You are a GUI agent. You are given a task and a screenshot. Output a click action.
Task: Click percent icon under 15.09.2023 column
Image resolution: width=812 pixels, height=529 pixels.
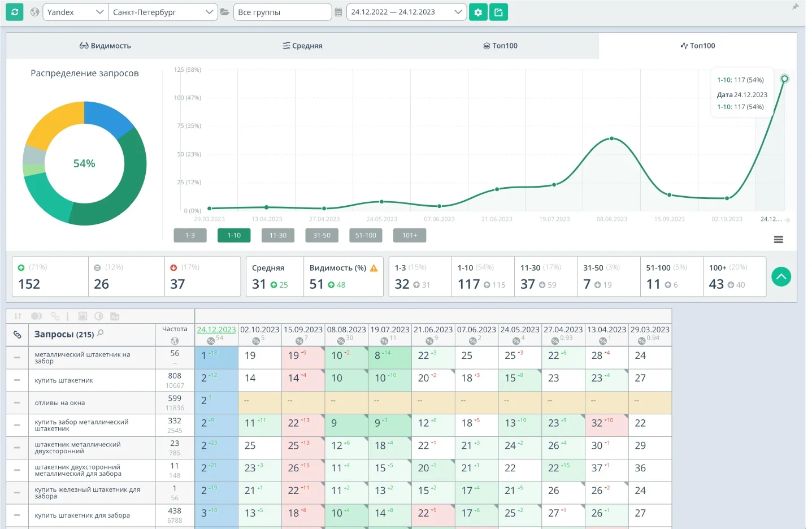click(299, 341)
